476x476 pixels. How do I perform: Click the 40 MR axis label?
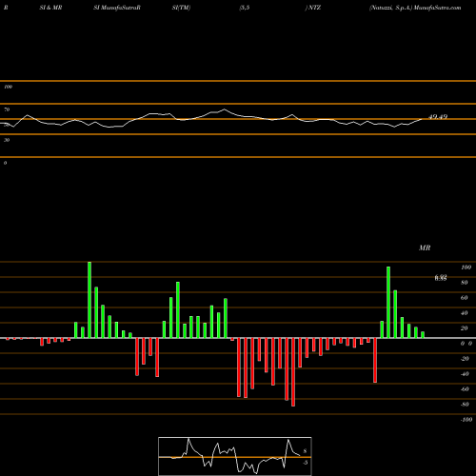tap(465, 313)
